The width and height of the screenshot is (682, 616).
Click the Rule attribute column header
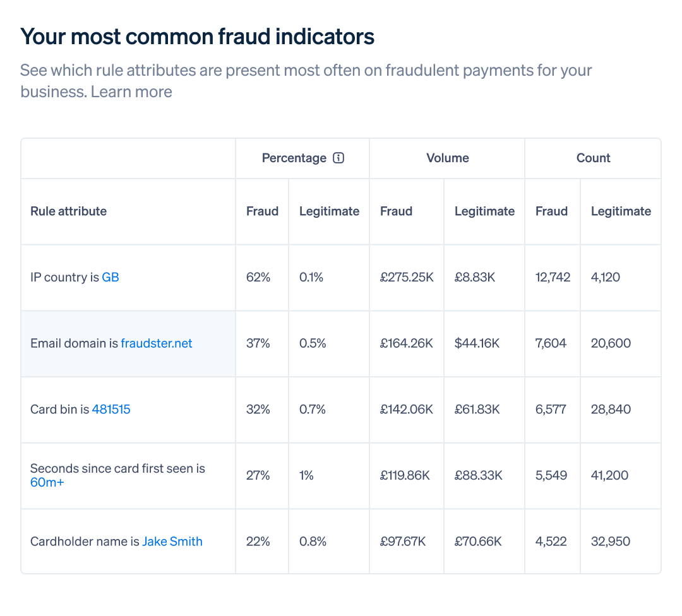tap(68, 211)
